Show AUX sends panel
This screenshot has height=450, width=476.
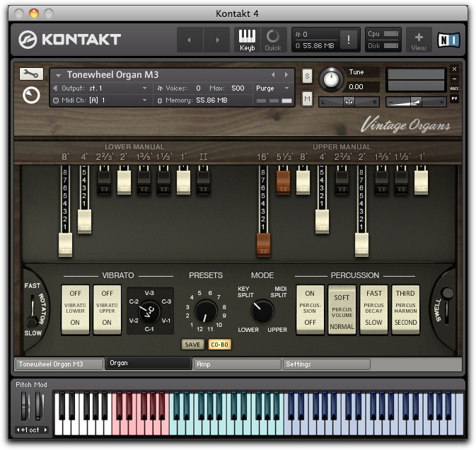tap(454, 88)
